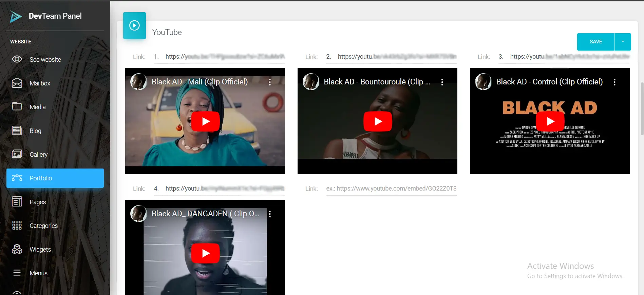This screenshot has height=295, width=644.
Task: Expand the dropdown arrow next to SAVE
Action: (623, 42)
